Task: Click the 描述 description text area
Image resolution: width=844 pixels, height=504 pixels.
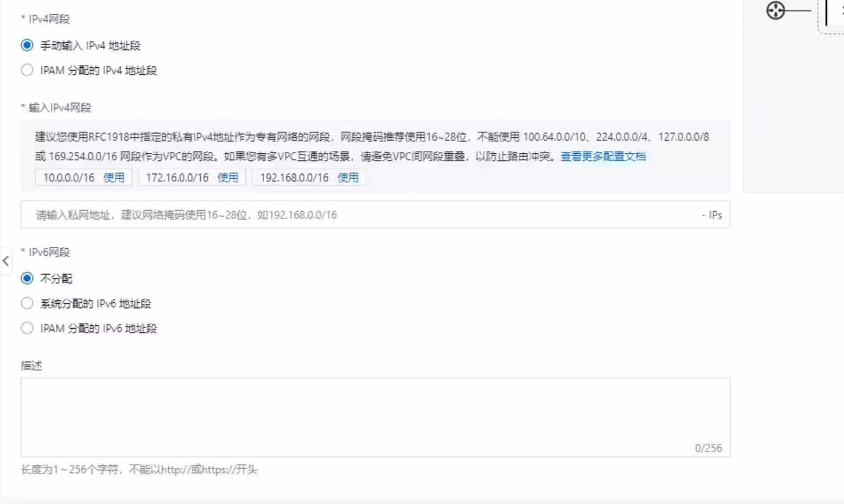Action: [x=375, y=417]
